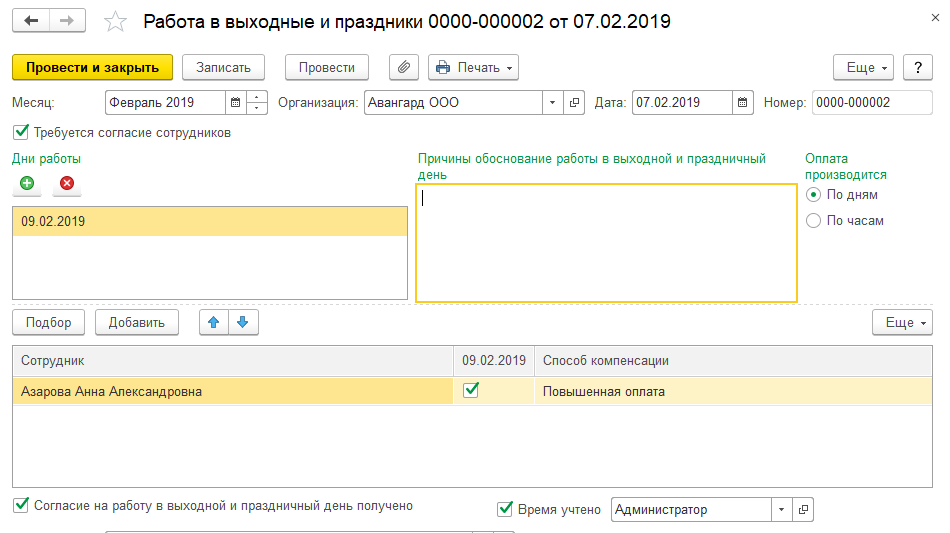950x533 pixels.
Task: Click the Подбор button
Action: (x=48, y=322)
